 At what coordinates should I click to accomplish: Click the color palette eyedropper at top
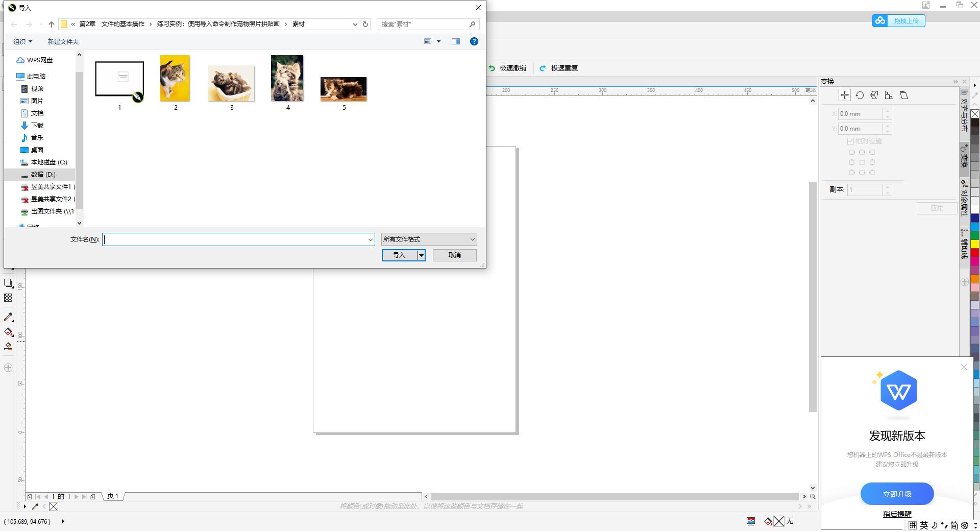(x=975, y=95)
